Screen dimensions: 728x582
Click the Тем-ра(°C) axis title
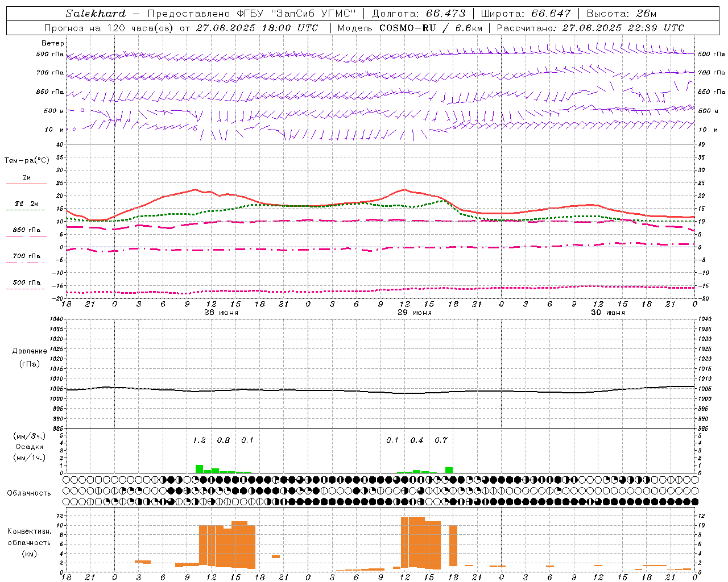pos(27,161)
